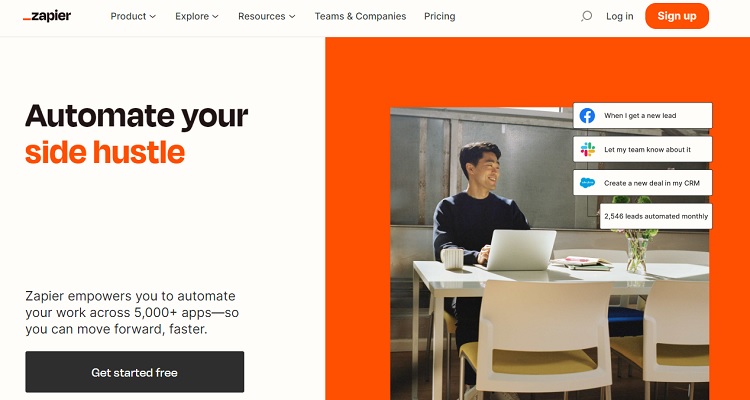The height and width of the screenshot is (400, 750).
Task: Click the Zapier logo
Action: pyautogui.click(x=47, y=16)
